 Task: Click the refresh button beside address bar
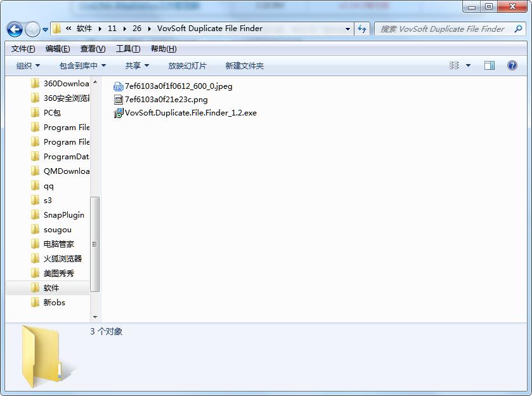[362, 29]
